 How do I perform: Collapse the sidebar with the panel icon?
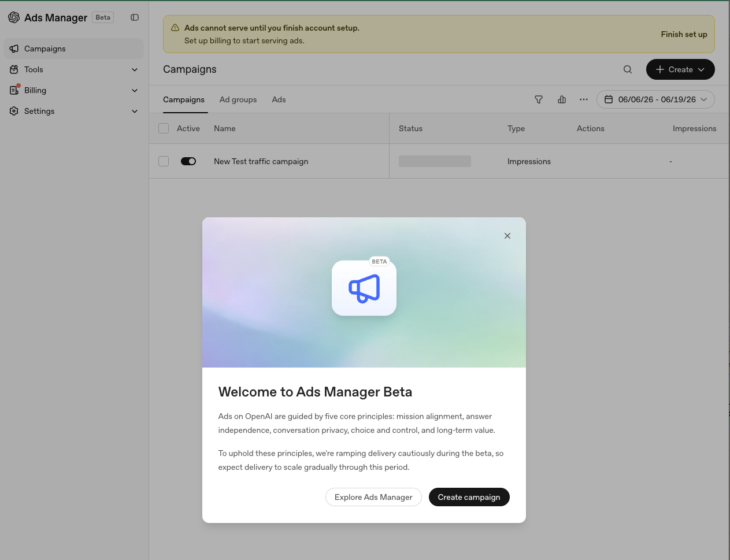pyautogui.click(x=135, y=17)
